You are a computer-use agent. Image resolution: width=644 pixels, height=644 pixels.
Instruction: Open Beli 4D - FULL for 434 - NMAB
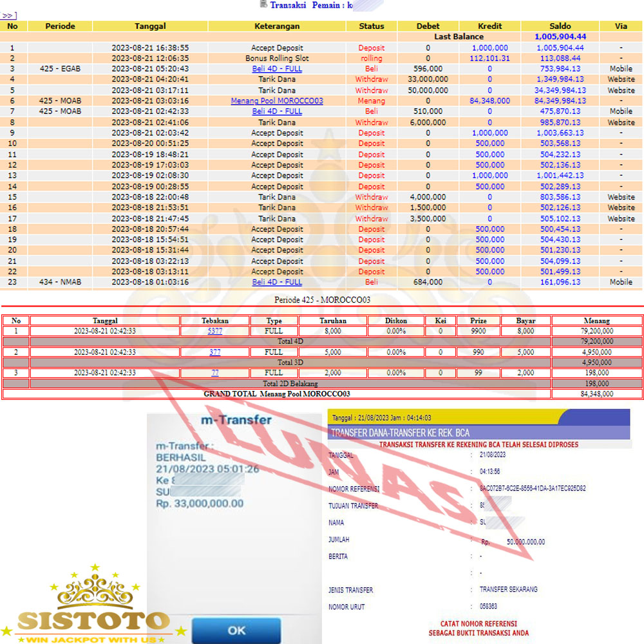point(277,282)
